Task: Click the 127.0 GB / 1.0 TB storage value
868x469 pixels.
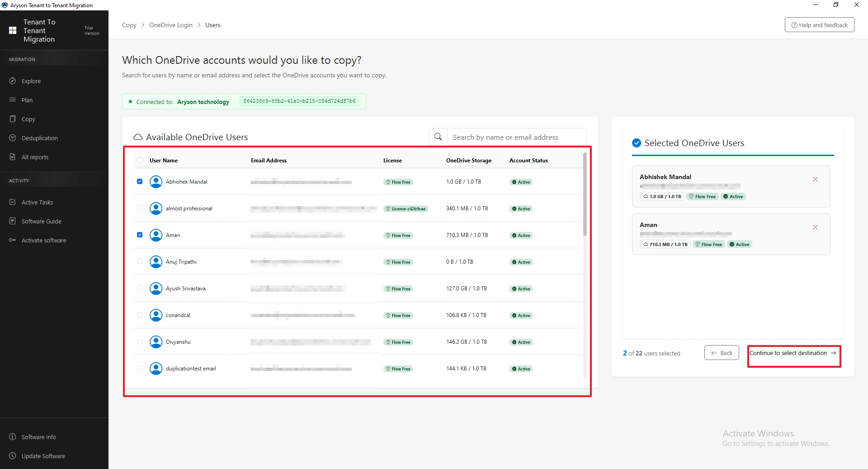Action: click(x=467, y=289)
